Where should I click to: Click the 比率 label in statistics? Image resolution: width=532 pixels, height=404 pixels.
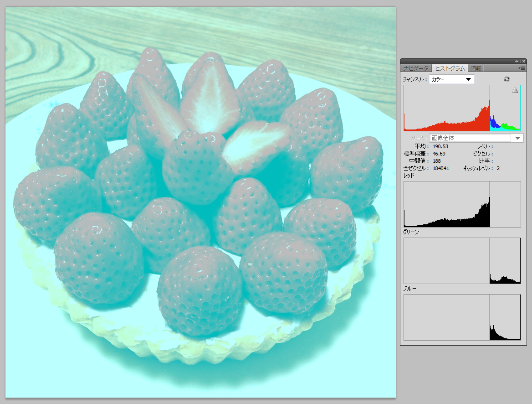(486, 161)
